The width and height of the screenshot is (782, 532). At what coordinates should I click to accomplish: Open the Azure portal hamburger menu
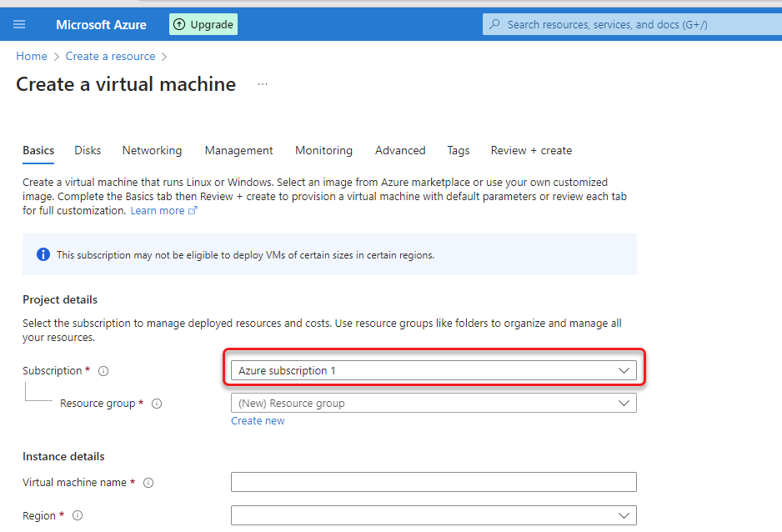click(x=19, y=23)
